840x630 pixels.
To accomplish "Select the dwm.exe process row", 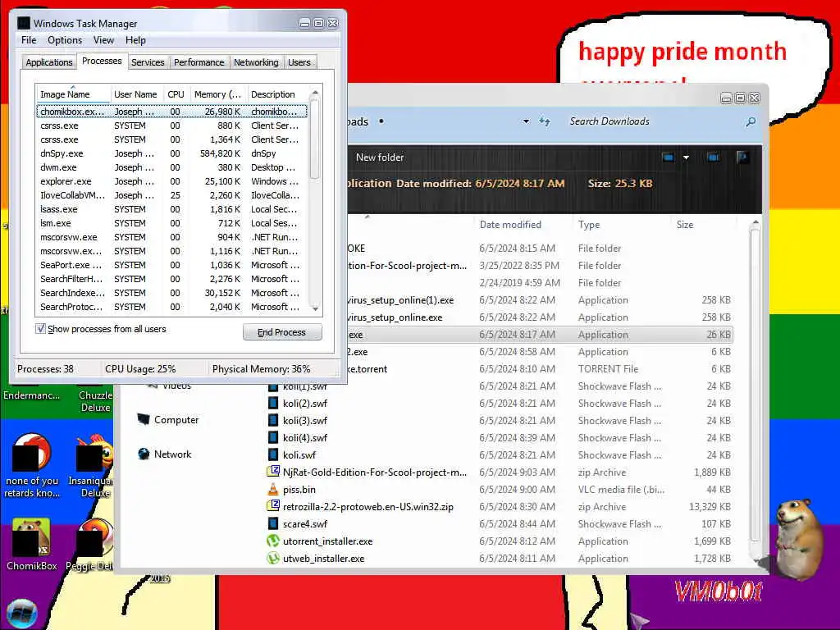I will tap(171, 167).
